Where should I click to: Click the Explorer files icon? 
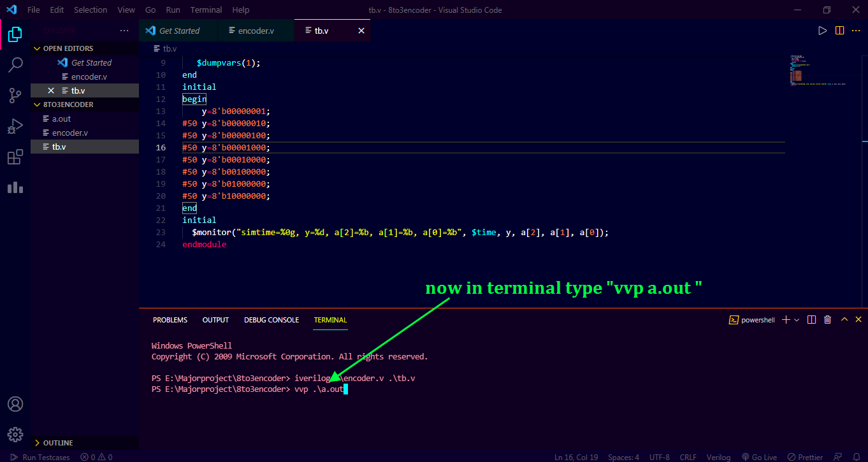click(15, 34)
